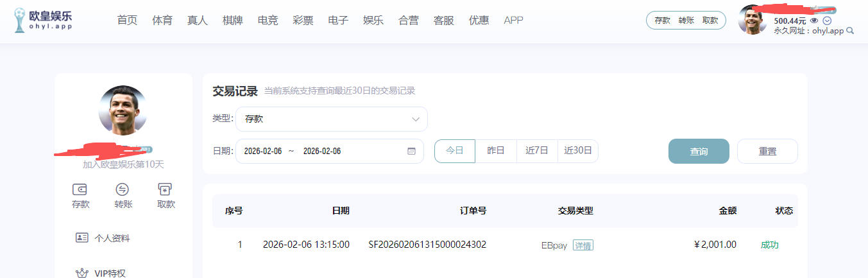Open the 体育 navigation menu
Screen dimensions: 868x278
click(162, 21)
